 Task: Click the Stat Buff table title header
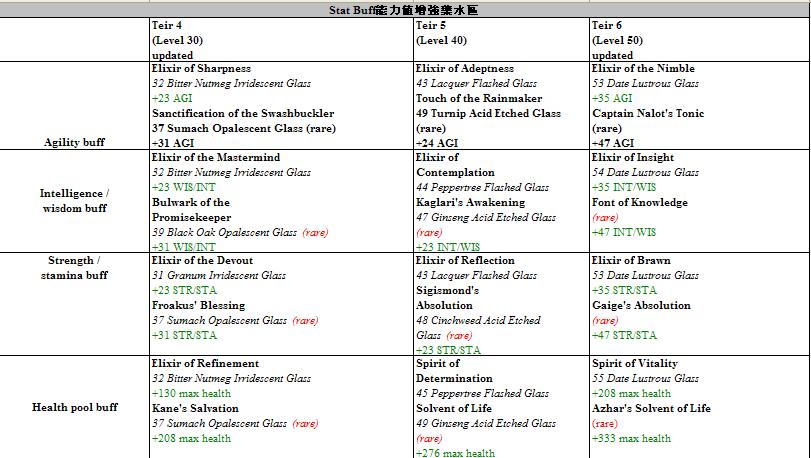[x=404, y=10]
